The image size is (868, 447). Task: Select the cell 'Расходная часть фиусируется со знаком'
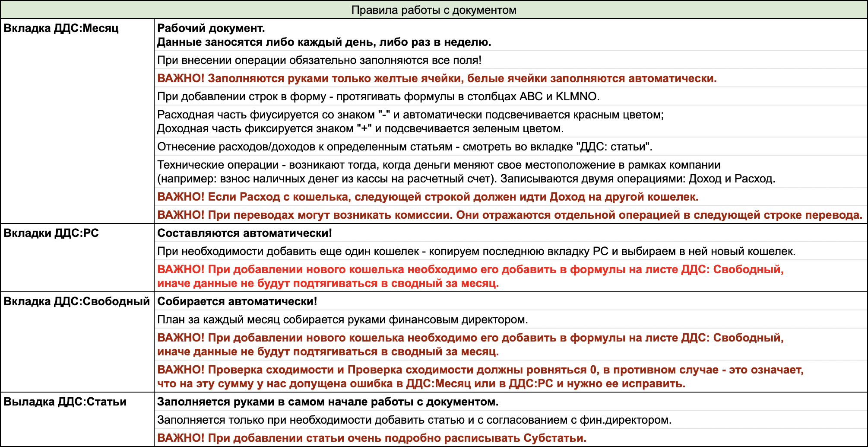(x=511, y=121)
